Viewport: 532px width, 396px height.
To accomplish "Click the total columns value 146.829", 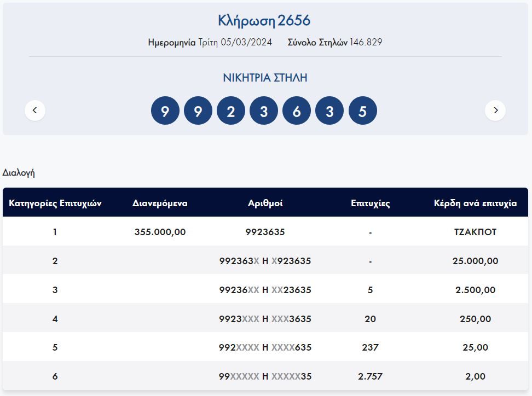I will (366, 43).
